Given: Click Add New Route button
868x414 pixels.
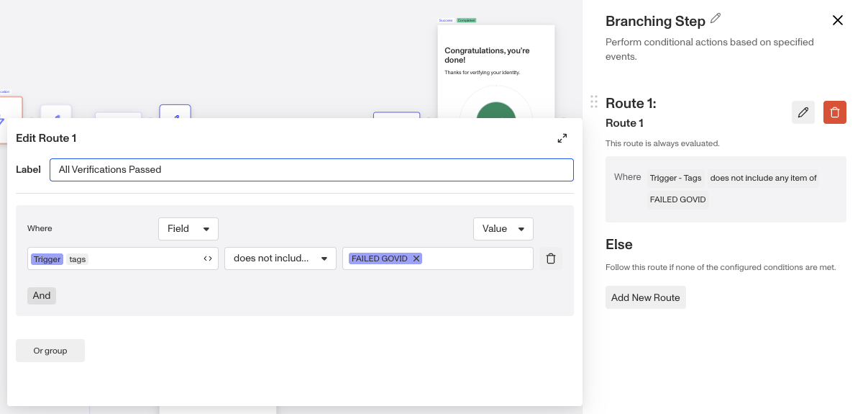Looking at the screenshot, I should pyautogui.click(x=646, y=297).
